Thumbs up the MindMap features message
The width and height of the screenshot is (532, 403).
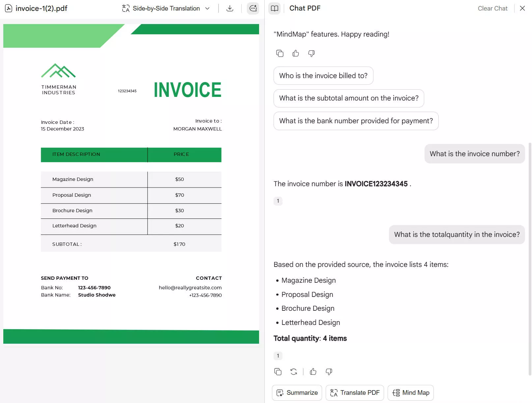coord(295,53)
